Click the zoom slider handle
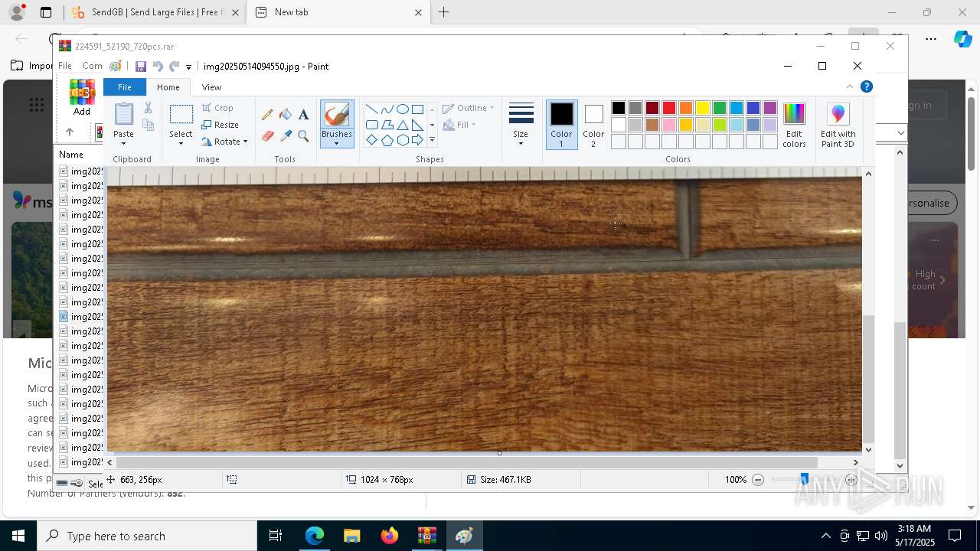The image size is (980, 551). click(804, 479)
